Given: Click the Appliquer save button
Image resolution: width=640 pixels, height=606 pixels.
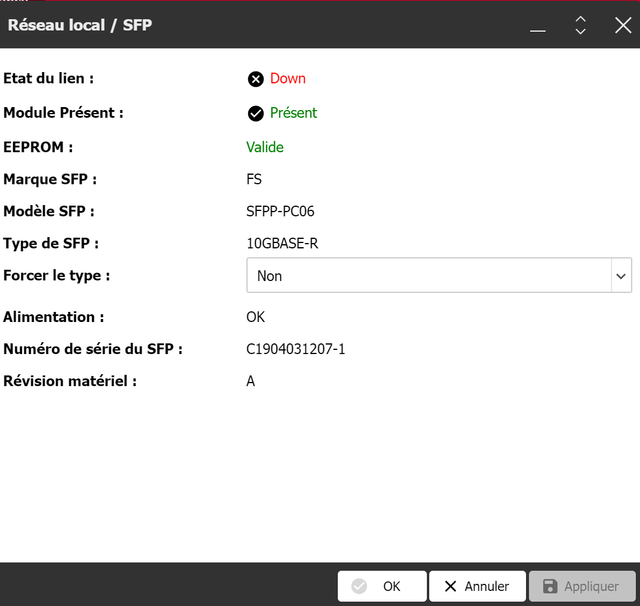Looking at the screenshot, I should click(582, 586).
